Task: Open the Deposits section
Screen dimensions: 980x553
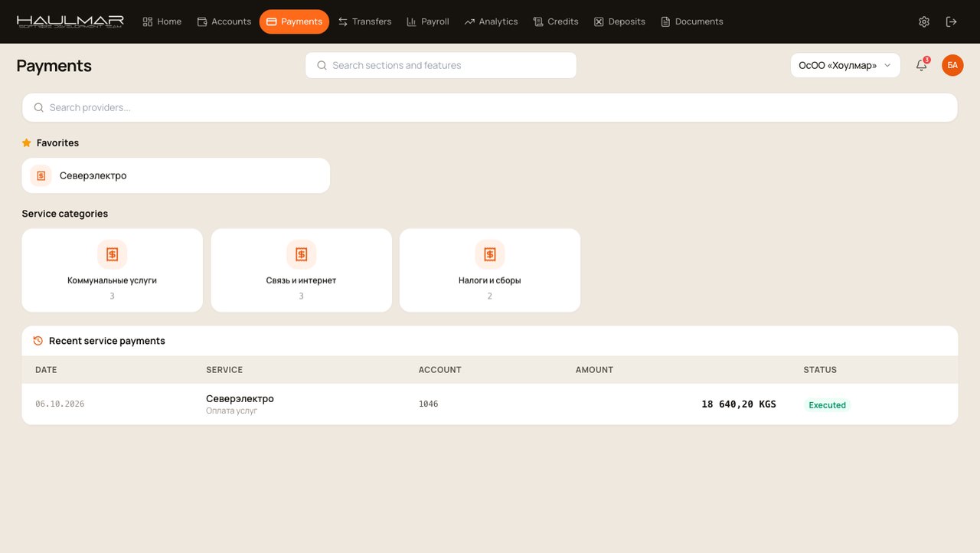Action: (619, 21)
